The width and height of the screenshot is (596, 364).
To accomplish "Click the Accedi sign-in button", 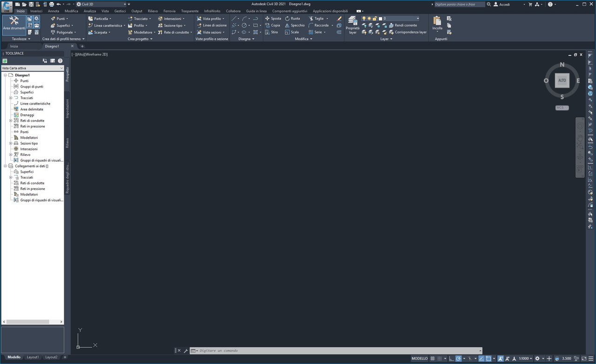I will point(501,4).
